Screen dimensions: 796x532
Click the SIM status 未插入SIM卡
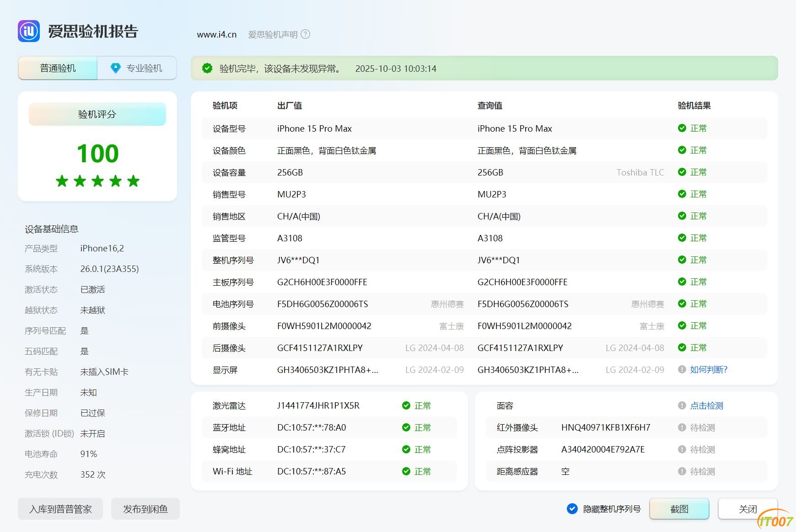pyautogui.click(x=104, y=372)
